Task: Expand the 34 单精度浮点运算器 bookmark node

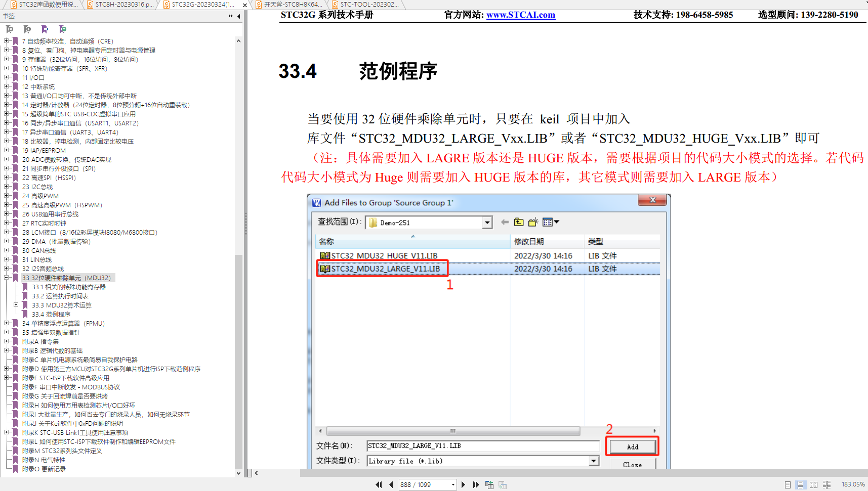Action: click(7, 323)
